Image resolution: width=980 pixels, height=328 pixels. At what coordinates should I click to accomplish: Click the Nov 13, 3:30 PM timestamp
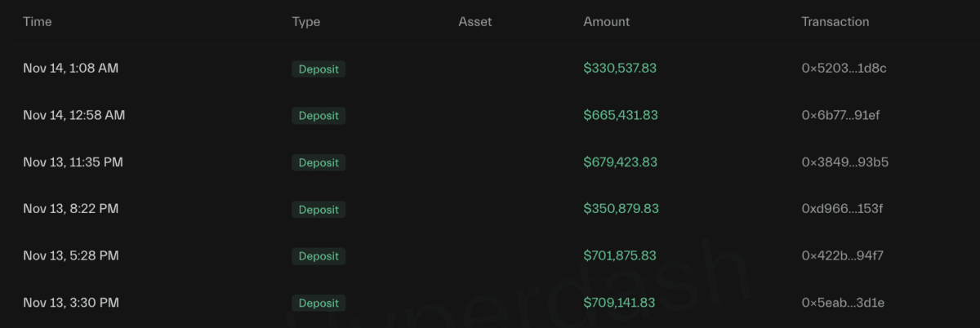pyautogui.click(x=71, y=303)
